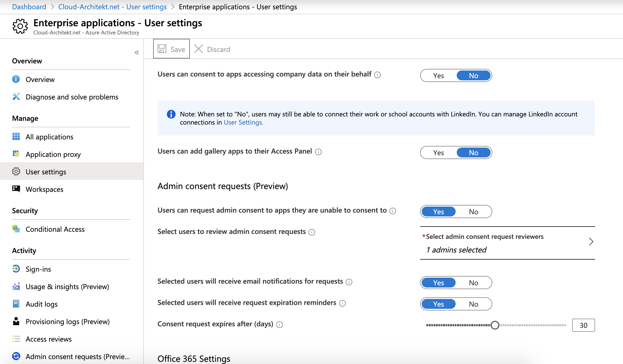The width and height of the screenshot is (623, 364).
Task: Open the admin consent request reviewers chevron
Action: pos(591,242)
